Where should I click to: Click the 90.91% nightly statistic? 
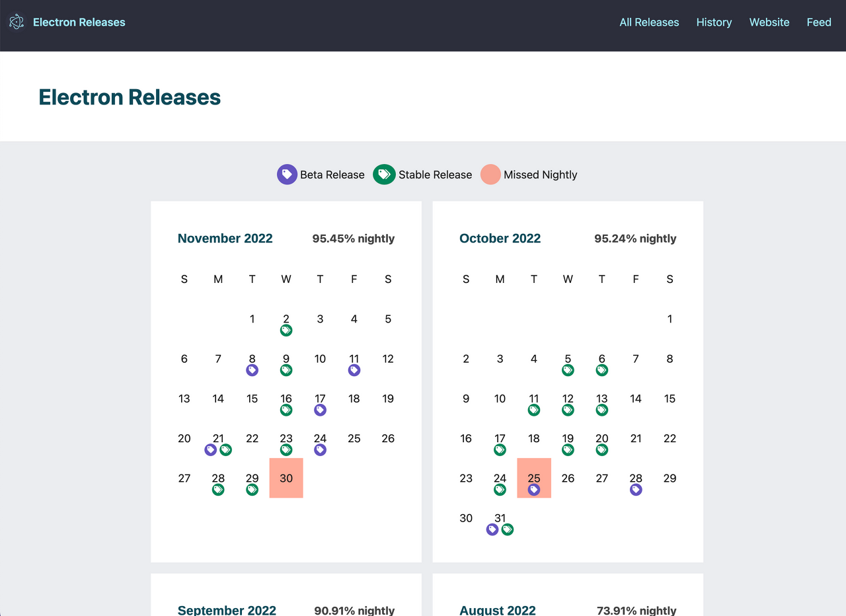click(x=354, y=610)
